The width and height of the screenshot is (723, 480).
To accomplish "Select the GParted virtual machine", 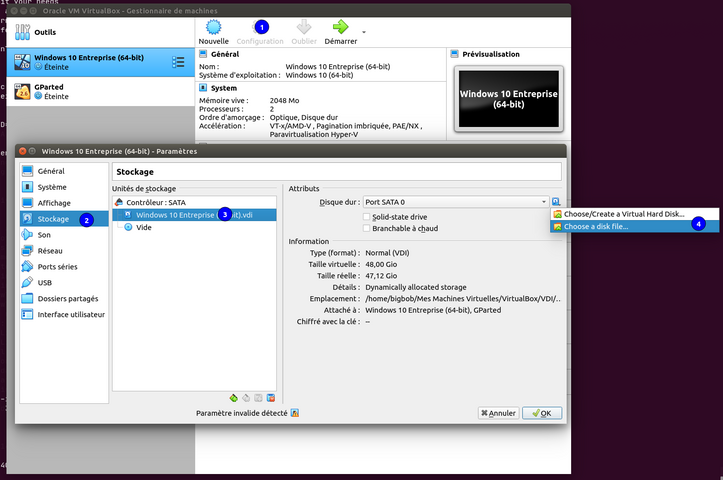I will (x=101, y=91).
